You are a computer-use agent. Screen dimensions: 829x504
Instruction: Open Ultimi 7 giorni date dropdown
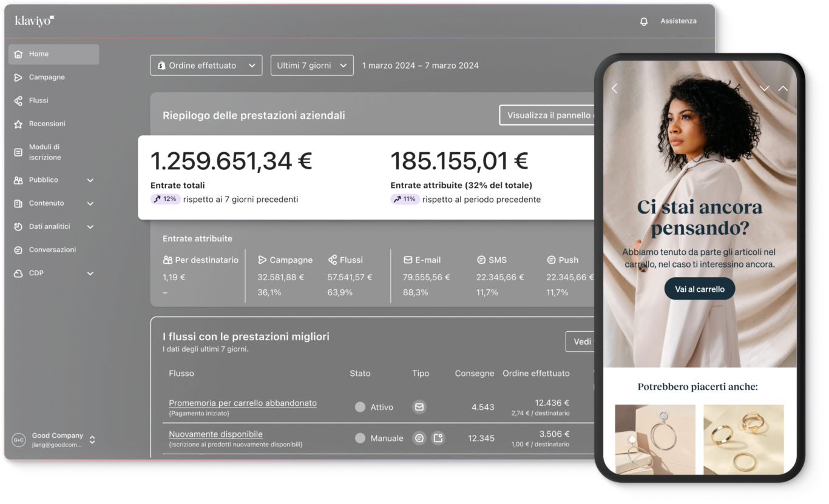[x=312, y=66]
